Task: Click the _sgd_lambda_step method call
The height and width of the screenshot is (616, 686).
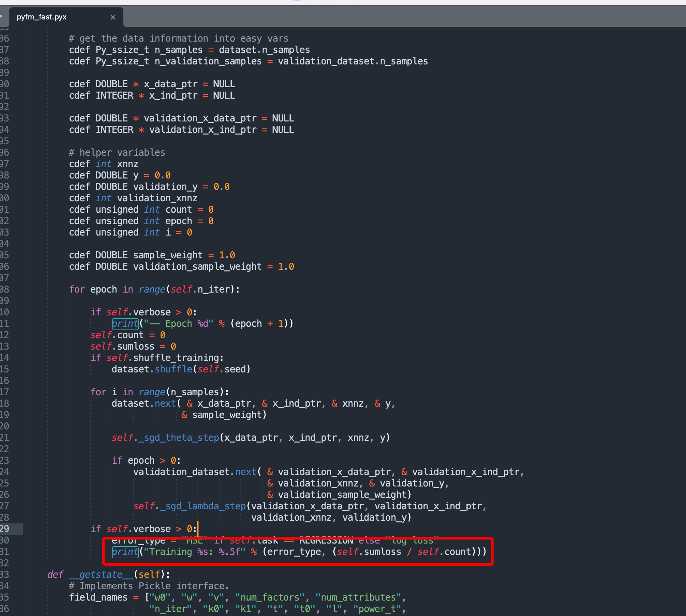Action: pyautogui.click(x=203, y=506)
